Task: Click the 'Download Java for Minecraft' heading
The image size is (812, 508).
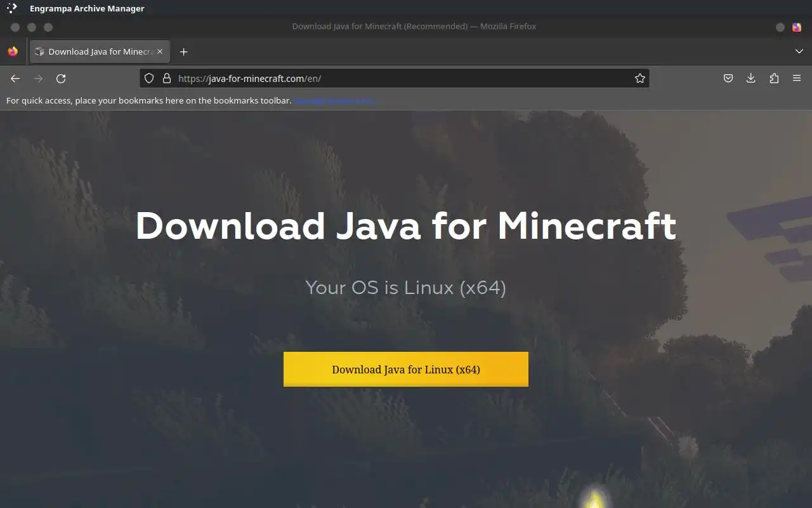Action: coord(406,225)
